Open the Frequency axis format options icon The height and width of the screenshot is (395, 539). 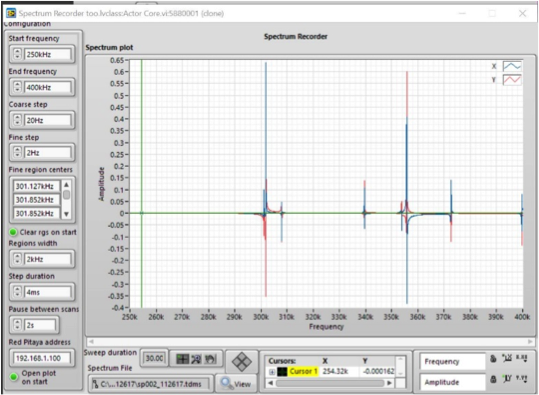521,358
